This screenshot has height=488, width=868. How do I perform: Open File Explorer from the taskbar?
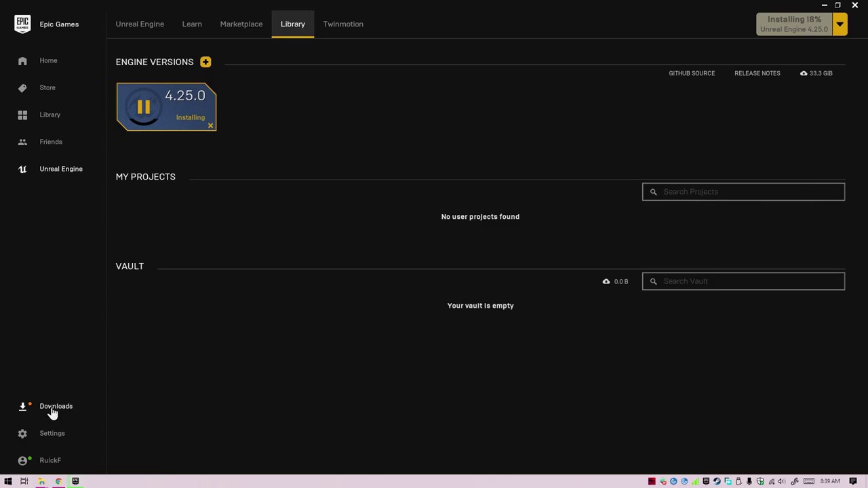(41, 481)
